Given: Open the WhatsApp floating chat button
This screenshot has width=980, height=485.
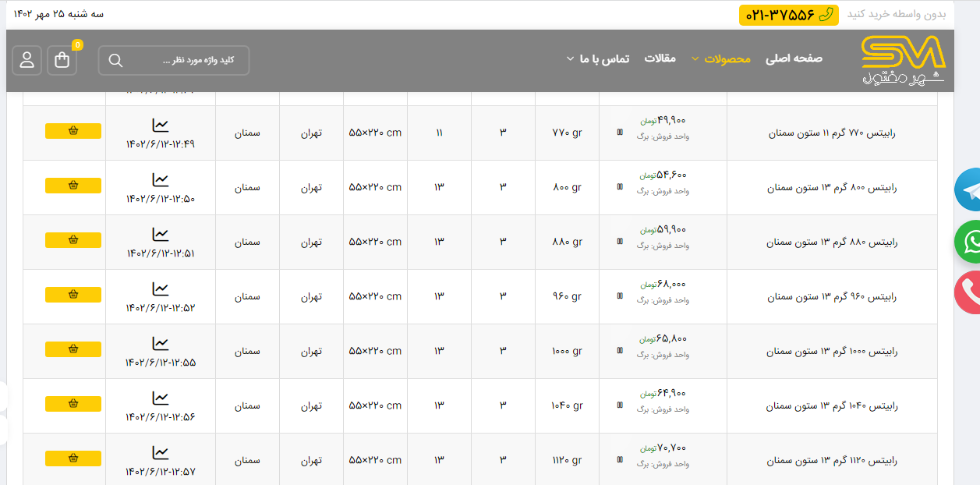Looking at the screenshot, I should click(x=969, y=241).
